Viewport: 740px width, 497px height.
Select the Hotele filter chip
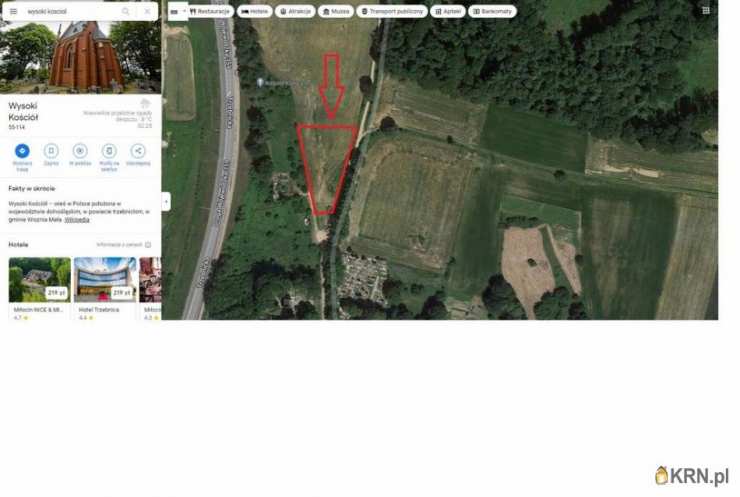[255, 11]
